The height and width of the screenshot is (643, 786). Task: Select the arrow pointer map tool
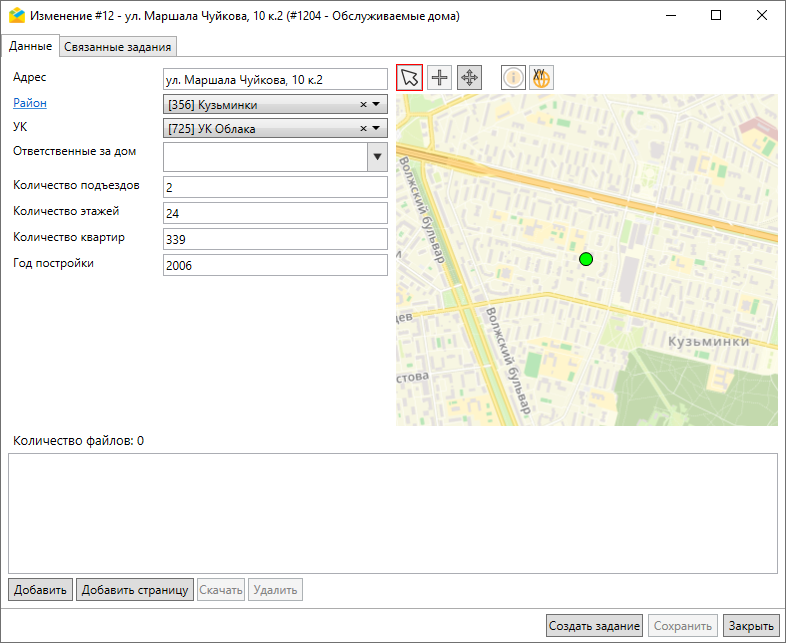click(x=410, y=78)
